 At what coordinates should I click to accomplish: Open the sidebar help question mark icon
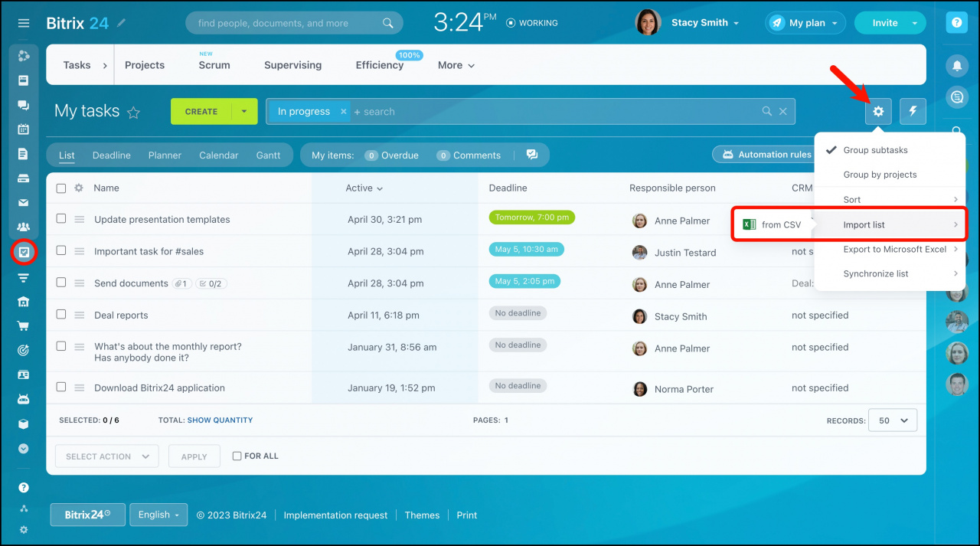[x=24, y=488]
